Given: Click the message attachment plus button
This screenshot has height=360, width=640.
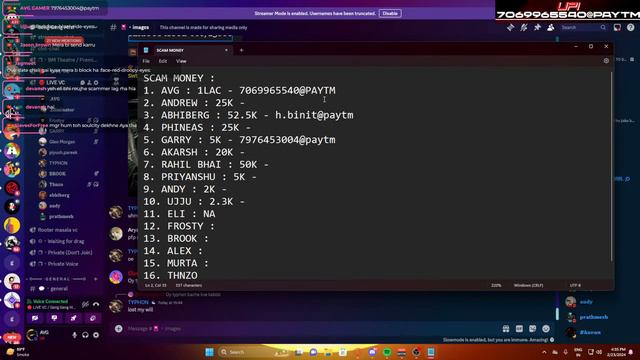Looking at the screenshot, I should coord(118,329).
